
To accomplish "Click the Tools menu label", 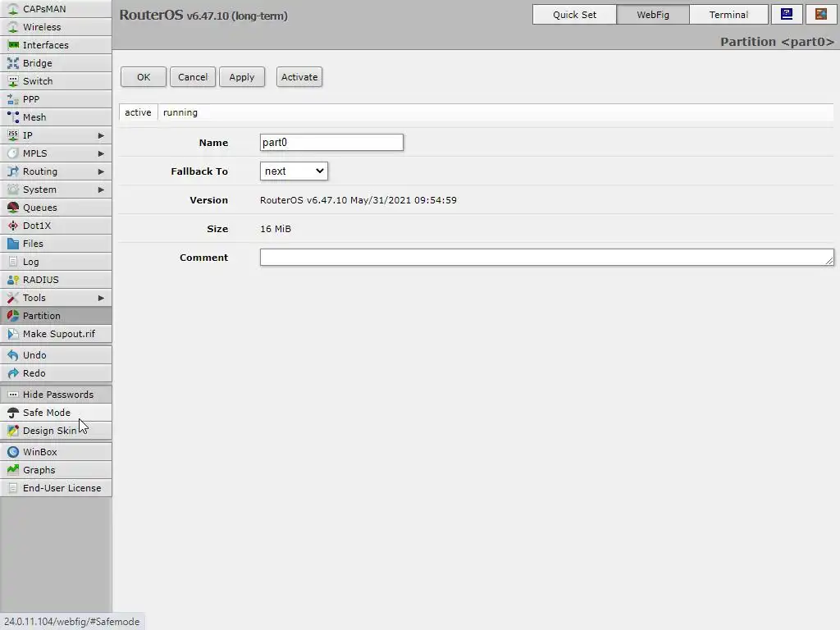I will coord(34,298).
